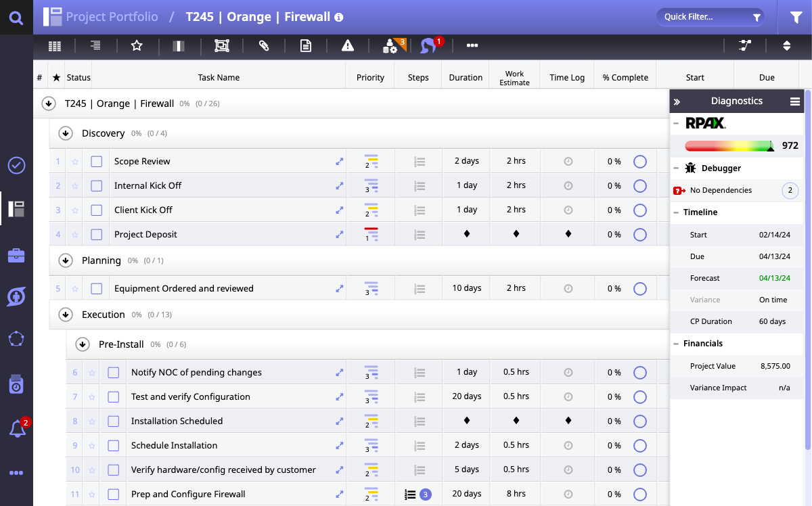This screenshot has height=506, width=812.
Task: Click the RPAX score color bar
Action: 729,145
